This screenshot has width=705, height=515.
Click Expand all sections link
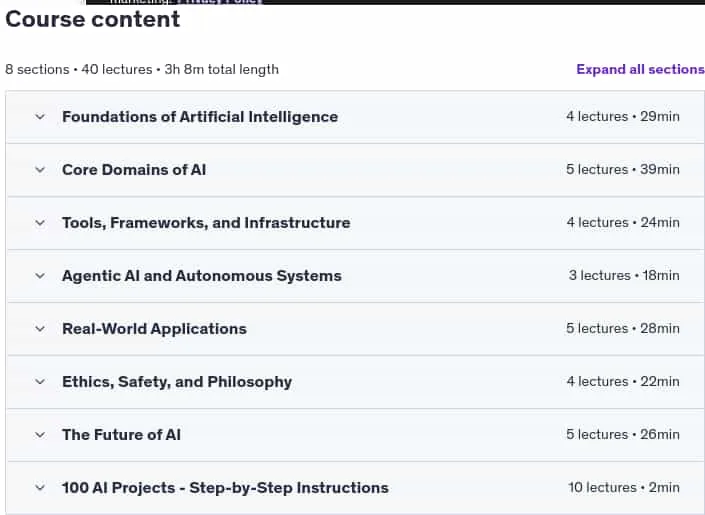pyautogui.click(x=640, y=69)
